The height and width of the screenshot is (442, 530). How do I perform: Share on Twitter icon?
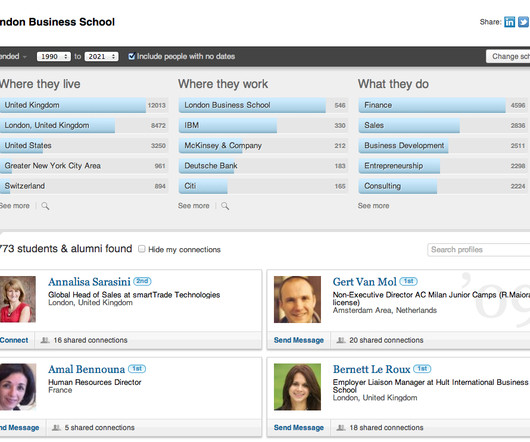coord(524,22)
